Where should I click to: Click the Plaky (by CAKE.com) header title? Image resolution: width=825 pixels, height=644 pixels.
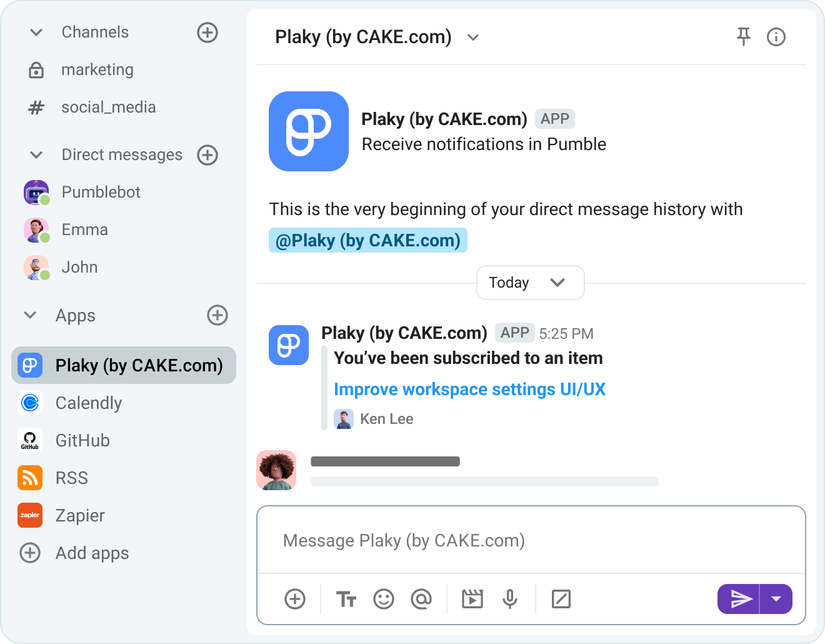point(363,37)
